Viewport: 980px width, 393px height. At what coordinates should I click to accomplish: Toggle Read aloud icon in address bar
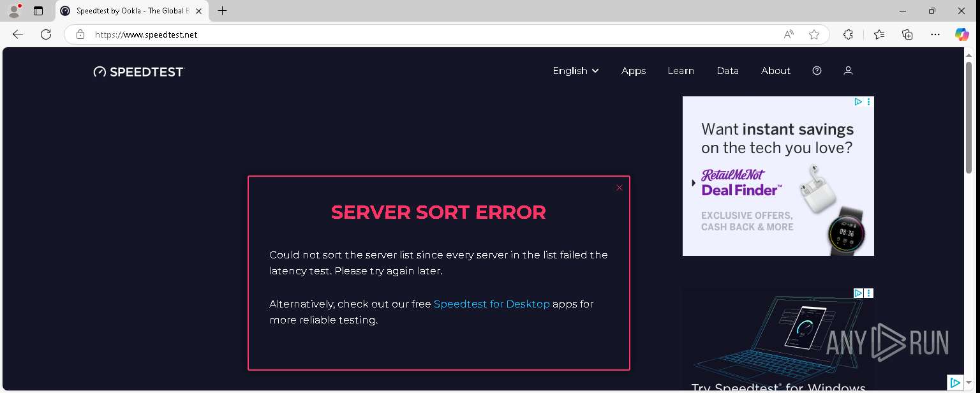789,34
